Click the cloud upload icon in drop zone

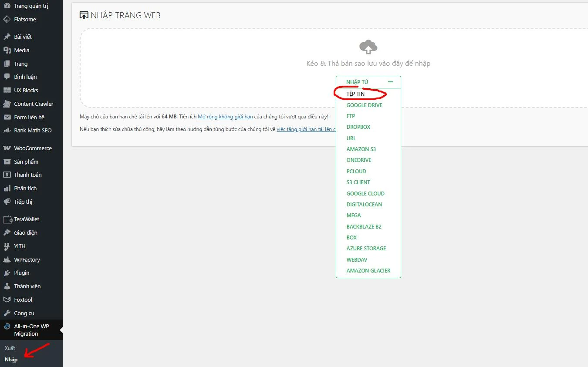(368, 47)
